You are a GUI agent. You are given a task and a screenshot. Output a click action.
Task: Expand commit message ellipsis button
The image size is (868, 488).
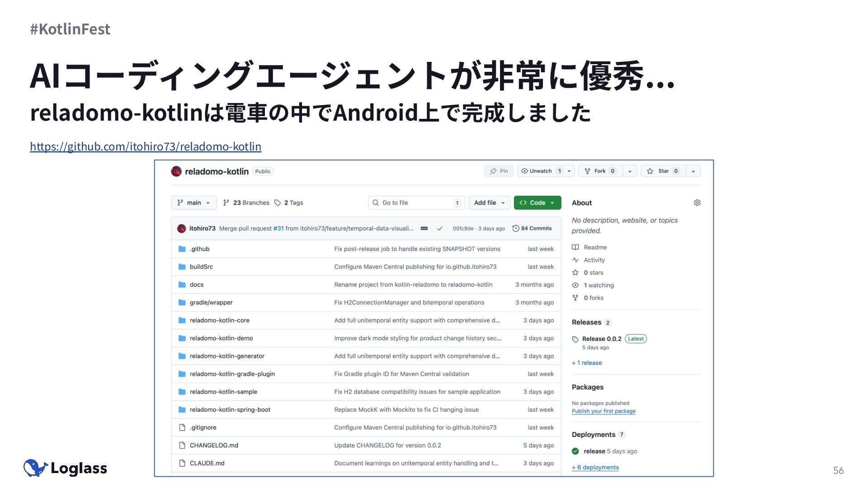tap(424, 229)
